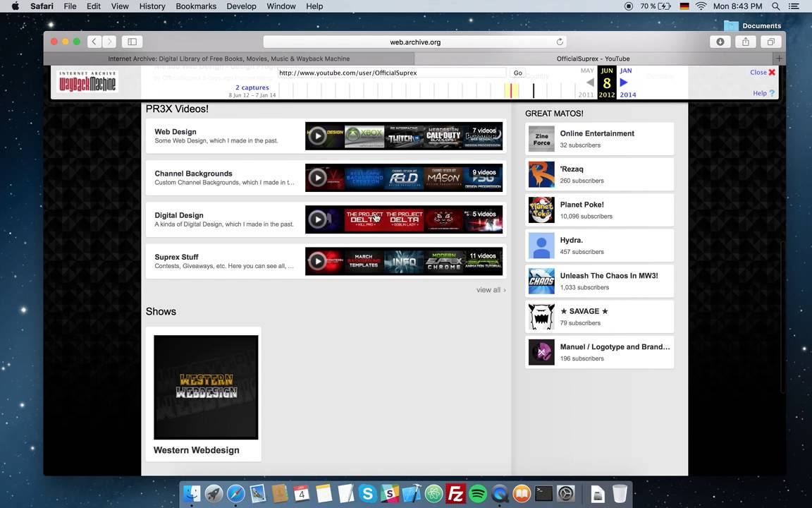The width and height of the screenshot is (812, 508).
Task: Play the Digital Design playlist
Action: [317, 219]
